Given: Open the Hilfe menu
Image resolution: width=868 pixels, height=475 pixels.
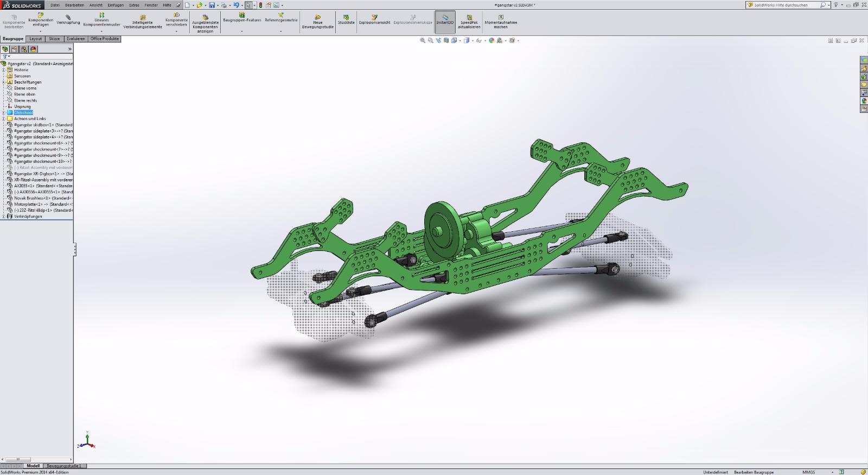Looking at the screenshot, I should point(167,5).
